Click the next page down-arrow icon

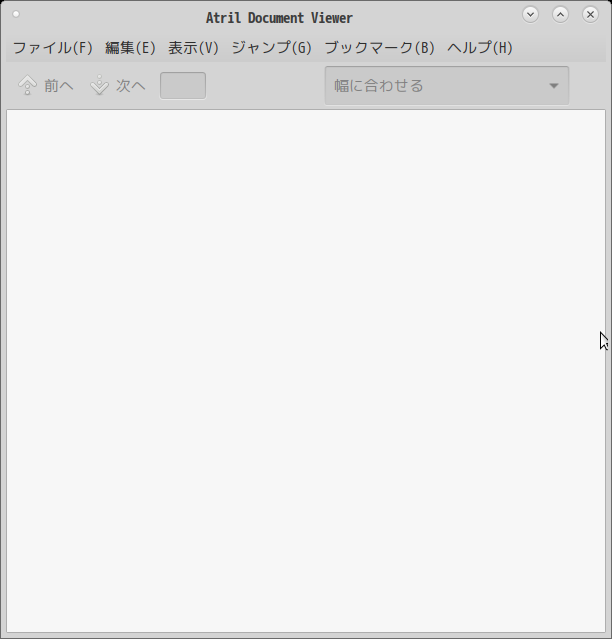(99, 85)
